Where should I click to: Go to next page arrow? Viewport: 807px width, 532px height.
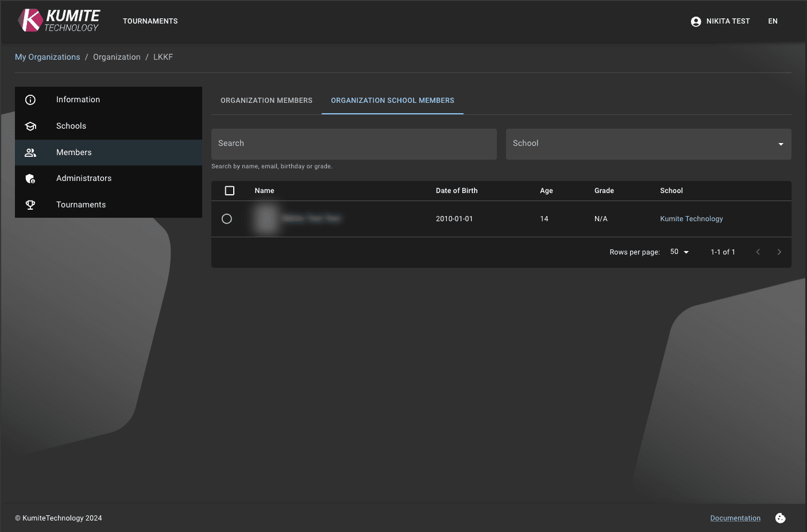click(x=779, y=252)
